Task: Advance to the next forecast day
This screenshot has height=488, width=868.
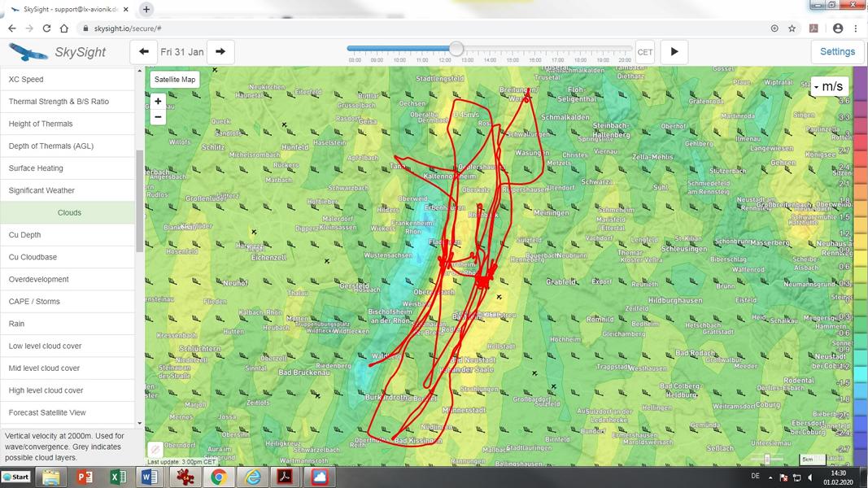Action: tap(220, 52)
